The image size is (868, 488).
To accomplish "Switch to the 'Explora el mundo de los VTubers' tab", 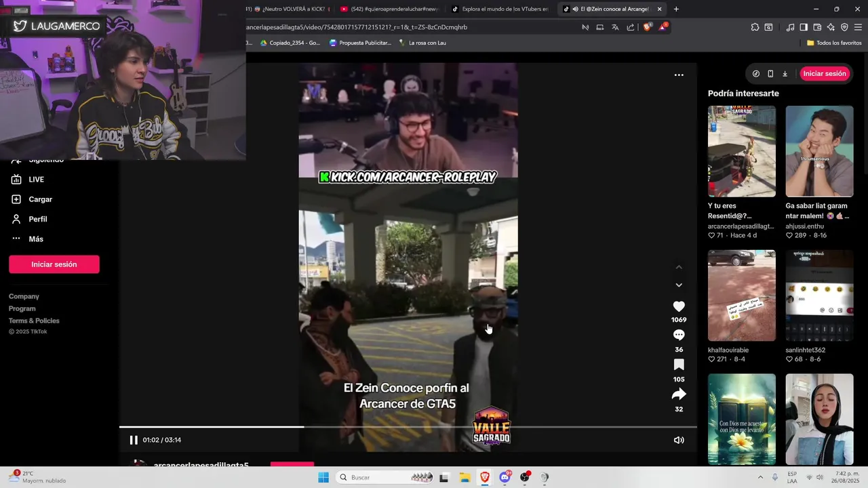I will point(500,9).
